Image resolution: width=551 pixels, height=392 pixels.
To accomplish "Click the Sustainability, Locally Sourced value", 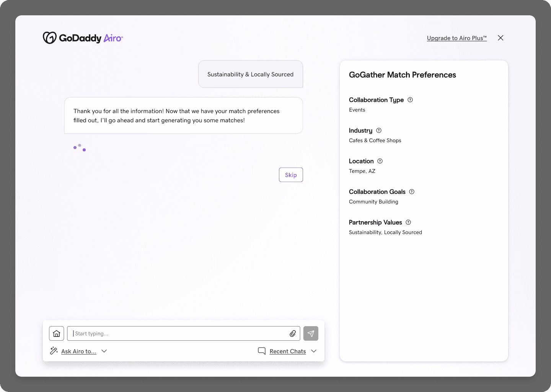I will tap(385, 232).
